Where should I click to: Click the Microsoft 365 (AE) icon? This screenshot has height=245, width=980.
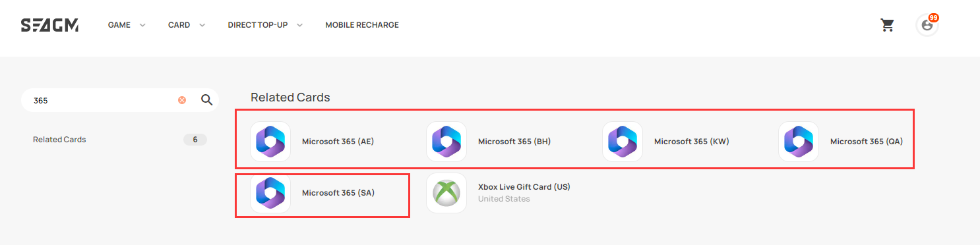(270, 142)
